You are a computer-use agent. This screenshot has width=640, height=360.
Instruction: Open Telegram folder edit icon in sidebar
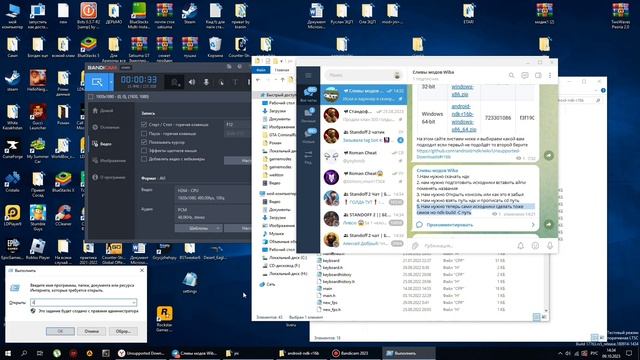point(308,157)
